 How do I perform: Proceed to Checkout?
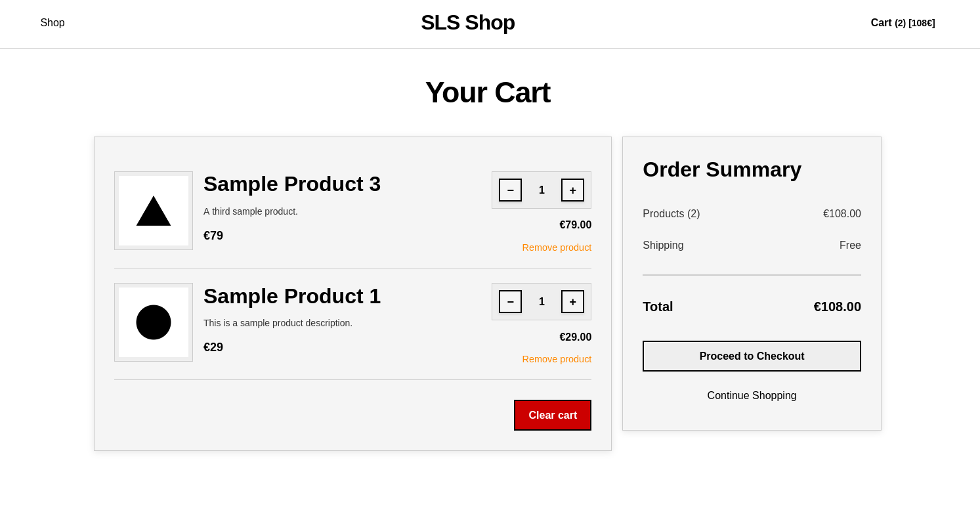coord(751,356)
